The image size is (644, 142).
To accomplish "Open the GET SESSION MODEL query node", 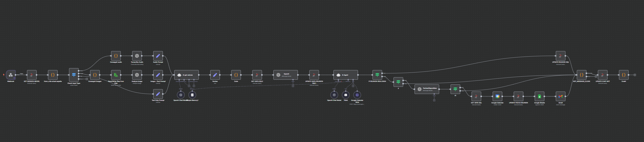I will (x=32, y=75).
